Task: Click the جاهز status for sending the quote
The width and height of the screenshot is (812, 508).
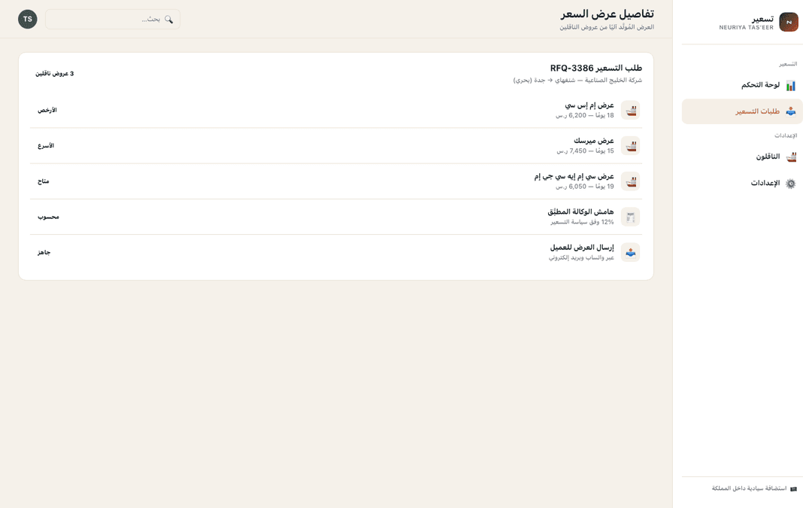Action: (x=44, y=252)
